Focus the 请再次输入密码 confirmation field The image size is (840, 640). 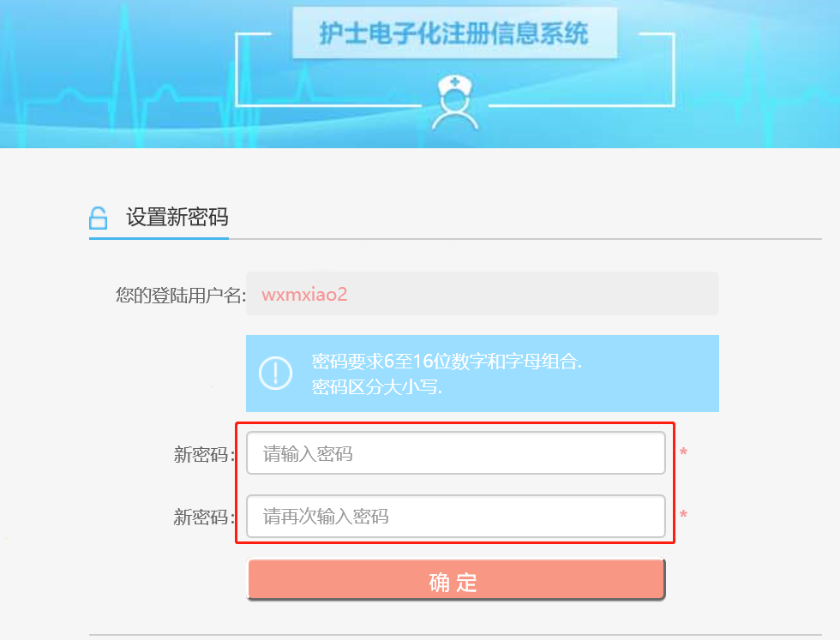point(455,517)
